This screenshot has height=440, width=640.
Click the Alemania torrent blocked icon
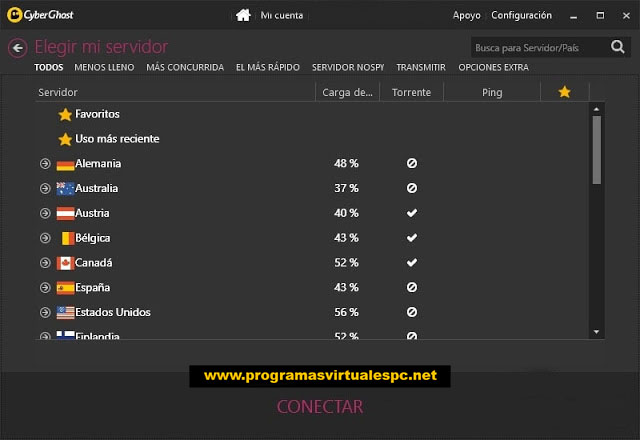point(412,163)
